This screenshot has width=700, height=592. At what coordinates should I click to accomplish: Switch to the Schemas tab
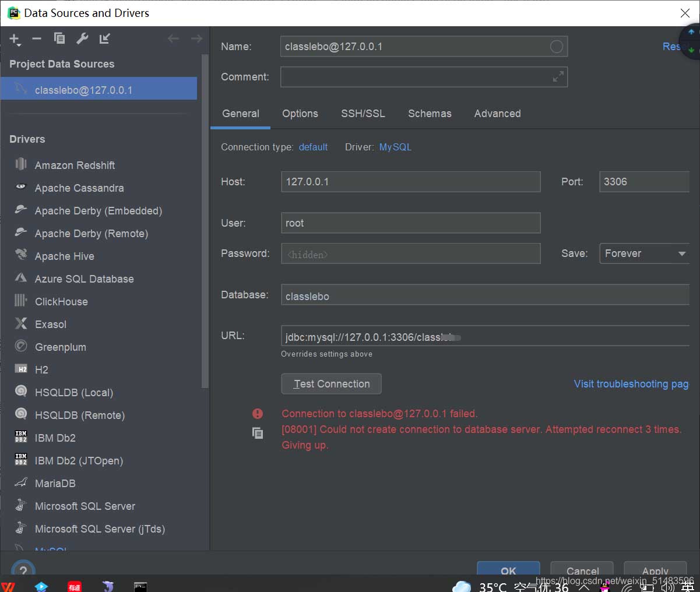[430, 114]
